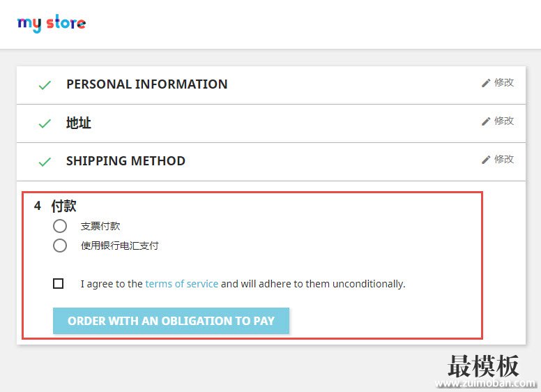541x392 pixels.
Task: Click the pencil icon in the 地址 row
Action: coord(486,121)
